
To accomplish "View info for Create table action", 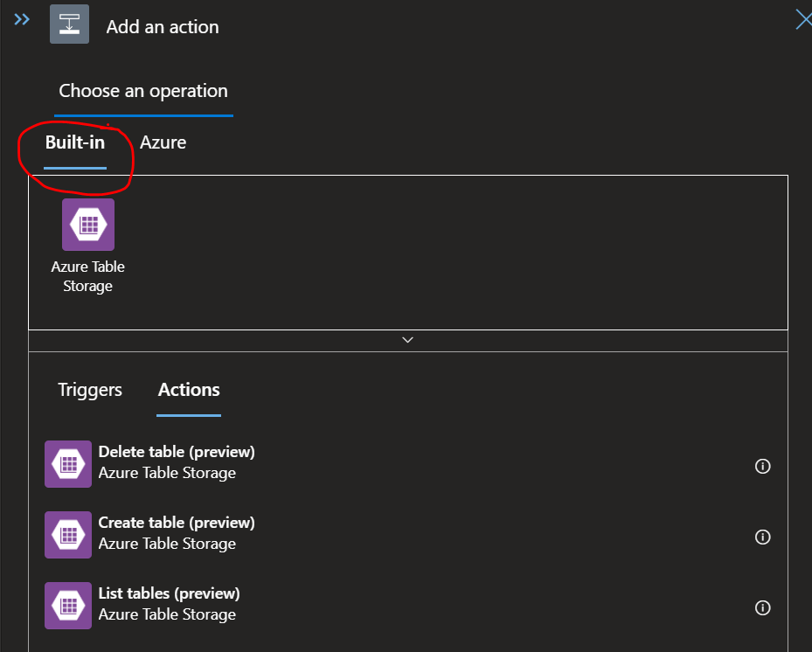I will [x=762, y=537].
